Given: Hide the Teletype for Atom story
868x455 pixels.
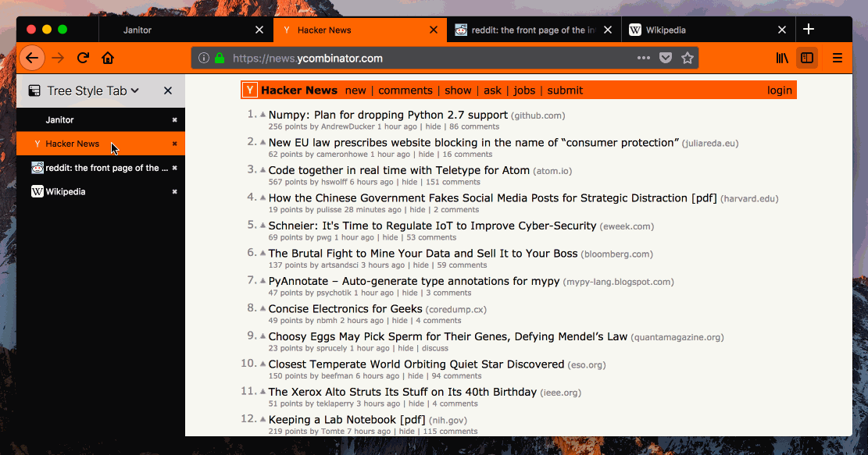Looking at the screenshot, I should point(409,182).
